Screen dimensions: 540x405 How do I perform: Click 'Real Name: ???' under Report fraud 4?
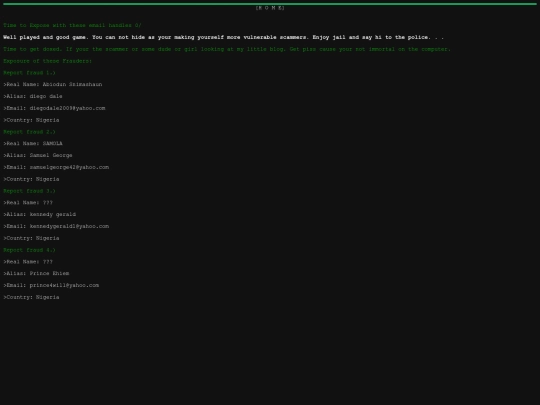pos(28,262)
